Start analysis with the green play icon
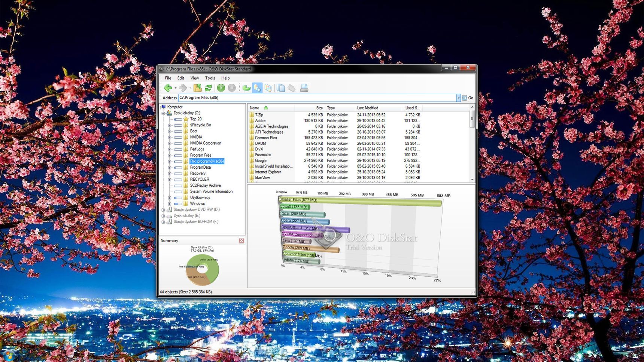The width and height of the screenshot is (644, 362). tap(221, 88)
